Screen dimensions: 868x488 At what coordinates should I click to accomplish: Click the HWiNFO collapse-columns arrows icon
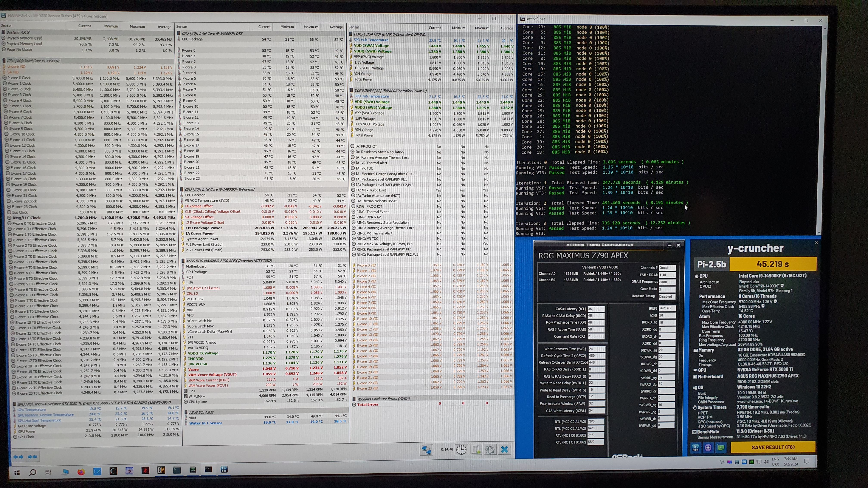tap(32, 457)
